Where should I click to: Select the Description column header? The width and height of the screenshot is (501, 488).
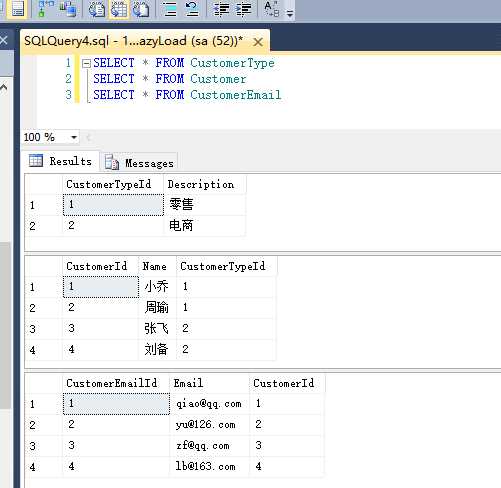(205, 184)
